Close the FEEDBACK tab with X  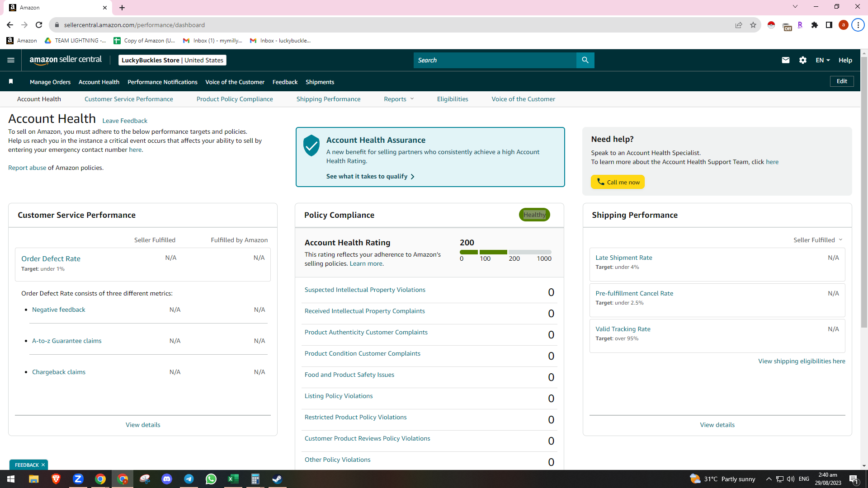pyautogui.click(x=43, y=465)
